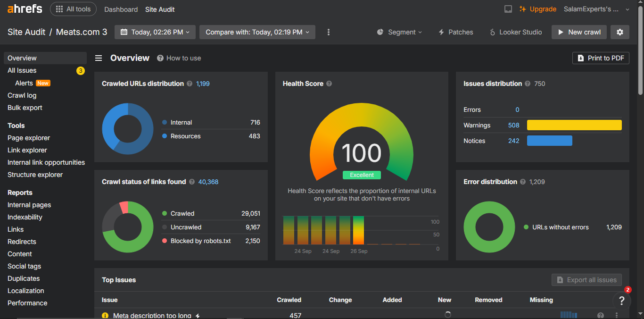Open the Content report
Viewport: 644px width, 319px height.
click(x=20, y=254)
